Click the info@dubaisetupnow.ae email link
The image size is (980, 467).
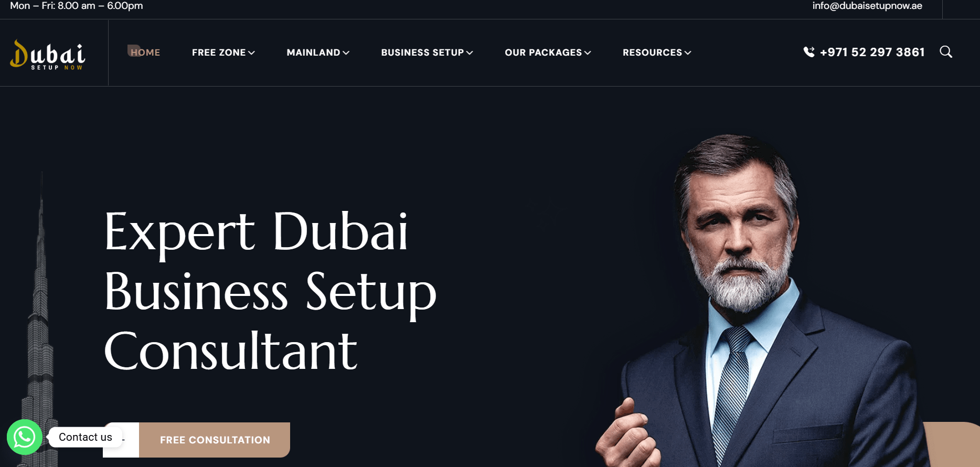(x=867, y=6)
